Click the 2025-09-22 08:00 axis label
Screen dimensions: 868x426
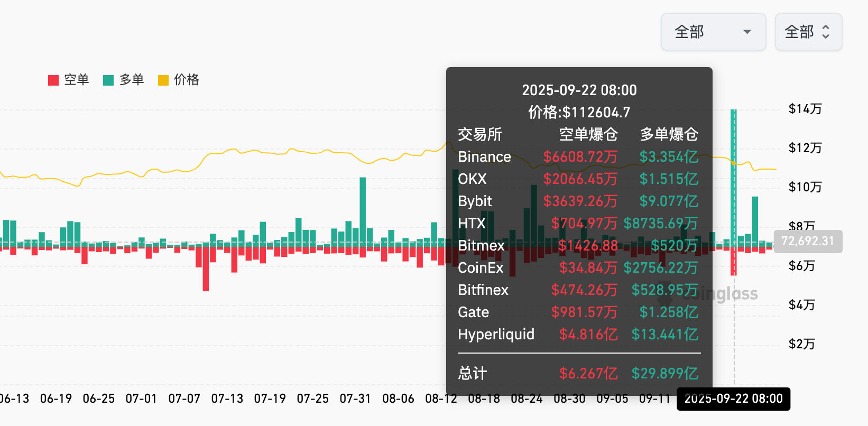pos(734,399)
